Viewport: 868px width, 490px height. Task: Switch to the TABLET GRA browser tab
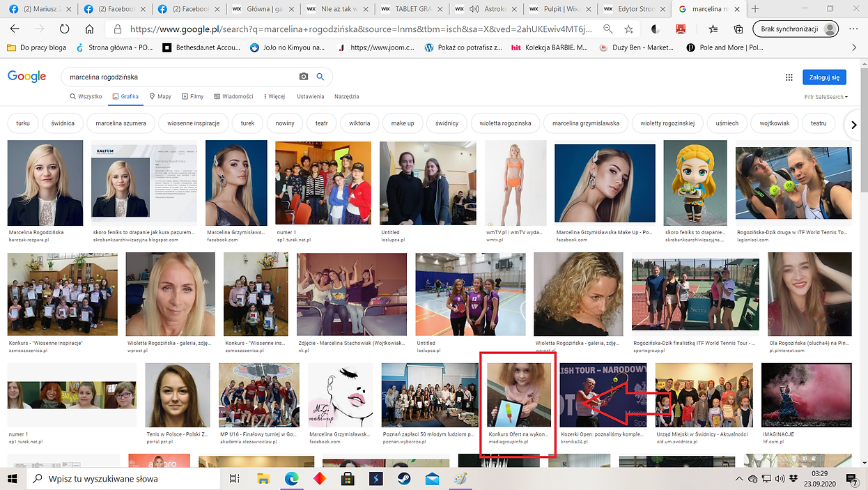click(x=410, y=9)
